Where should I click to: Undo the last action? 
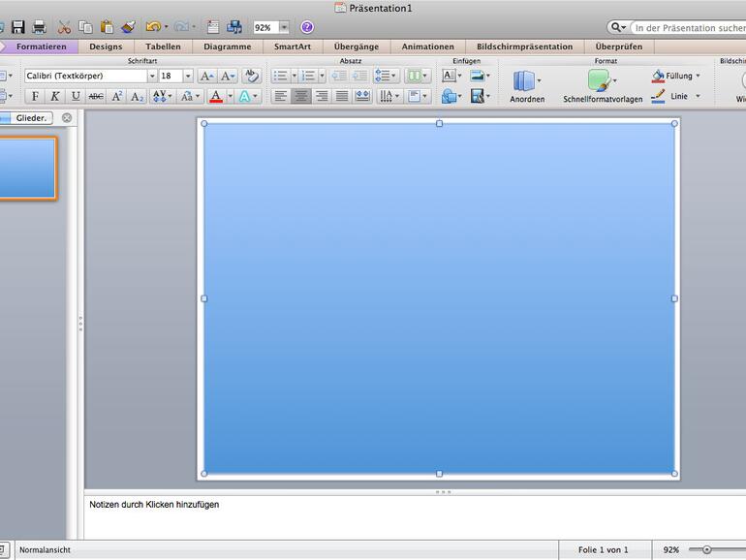152,27
